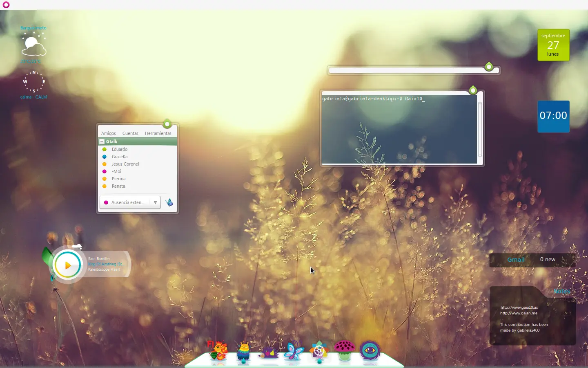Screen dimensions: 588x368
Task: Click the King Of Anything song title
Action: click(x=105, y=264)
